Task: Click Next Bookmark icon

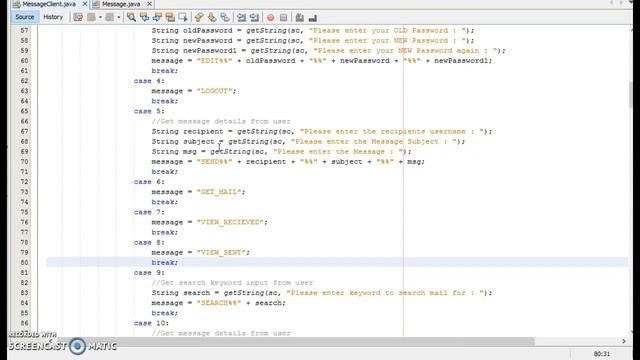Action: [212, 18]
